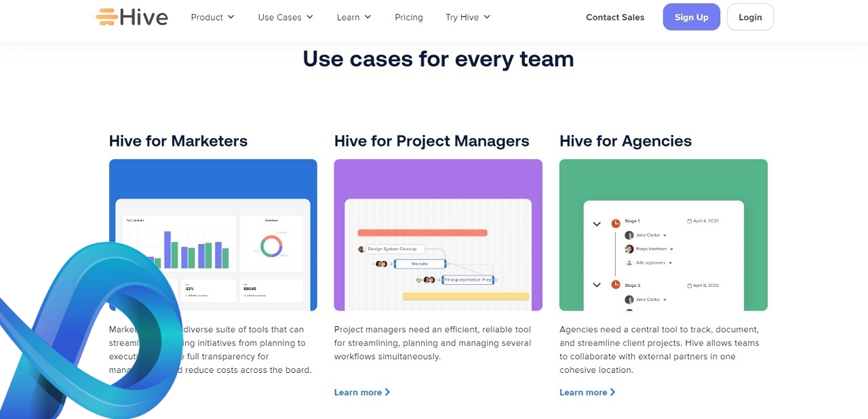Click the Use cases for every team heading
The width and height of the screenshot is (868, 419).
(x=438, y=59)
